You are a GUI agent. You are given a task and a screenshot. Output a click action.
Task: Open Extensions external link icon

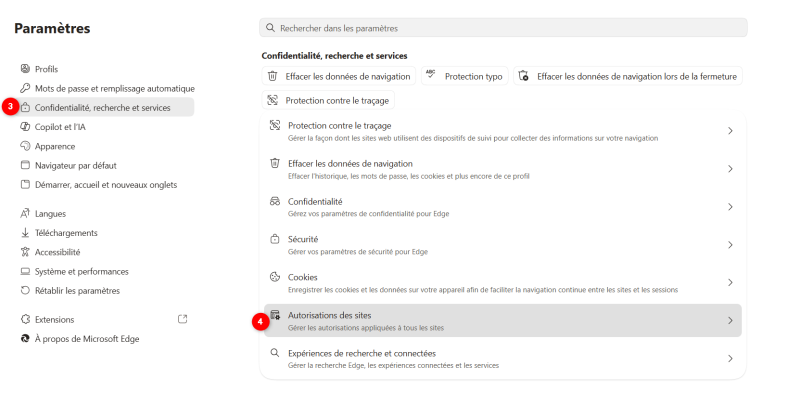coord(182,319)
